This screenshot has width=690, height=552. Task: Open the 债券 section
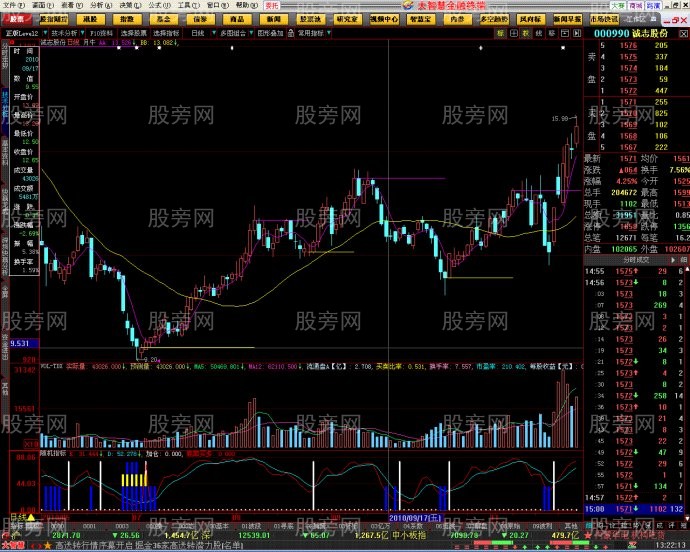[200, 19]
